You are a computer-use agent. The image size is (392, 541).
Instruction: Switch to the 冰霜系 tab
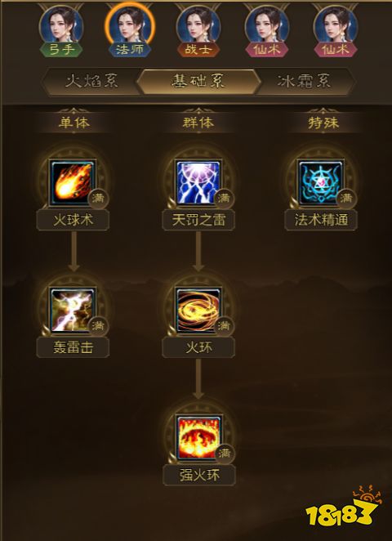305,82
